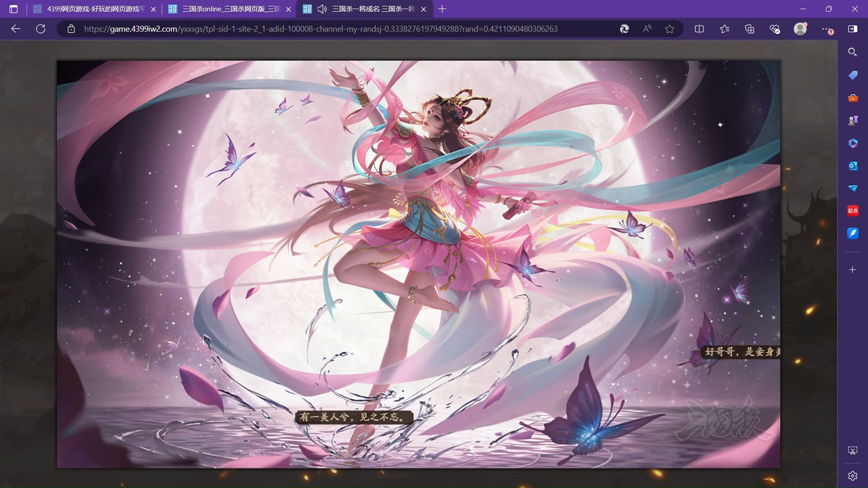This screenshot has width=868, height=488.
Task: Open Collections
Action: click(x=750, y=29)
